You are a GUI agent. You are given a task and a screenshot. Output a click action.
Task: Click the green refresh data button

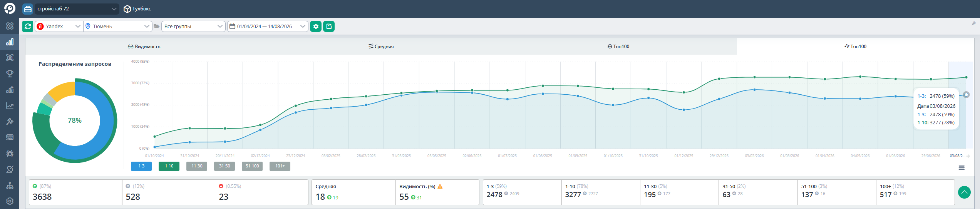pyautogui.click(x=28, y=26)
